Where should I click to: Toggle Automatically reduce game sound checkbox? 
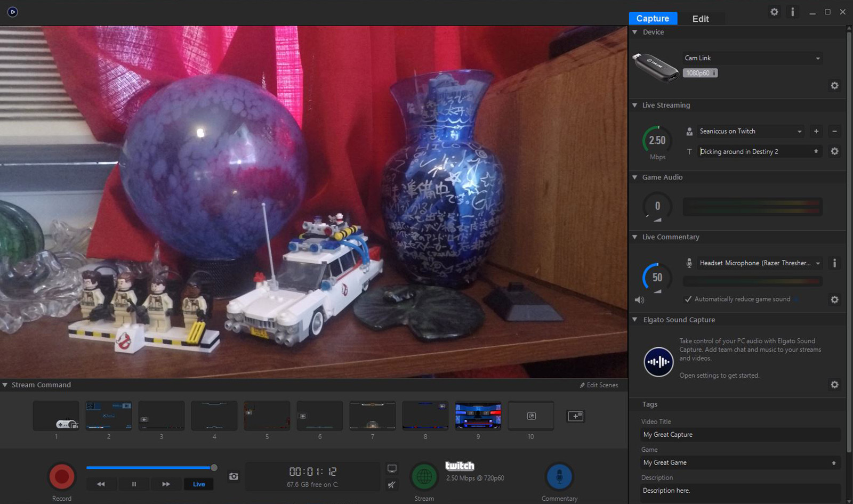pos(688,299)
